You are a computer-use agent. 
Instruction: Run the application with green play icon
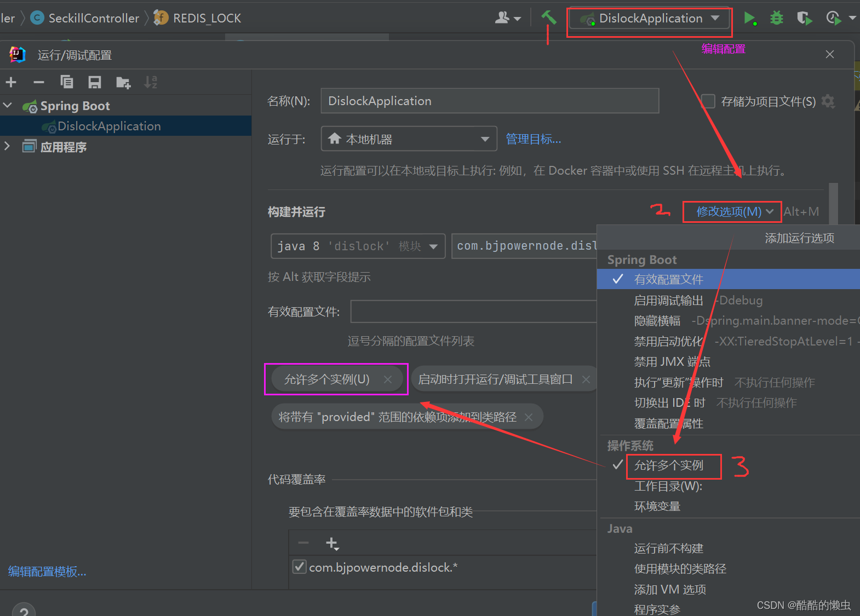click(750, 18)
